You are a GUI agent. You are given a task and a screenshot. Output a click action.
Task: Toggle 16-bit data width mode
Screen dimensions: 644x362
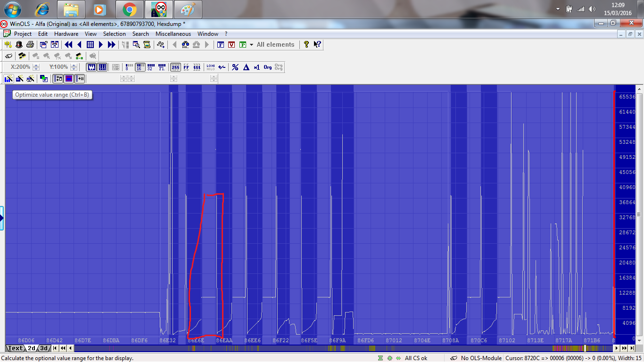pos(140,67)
